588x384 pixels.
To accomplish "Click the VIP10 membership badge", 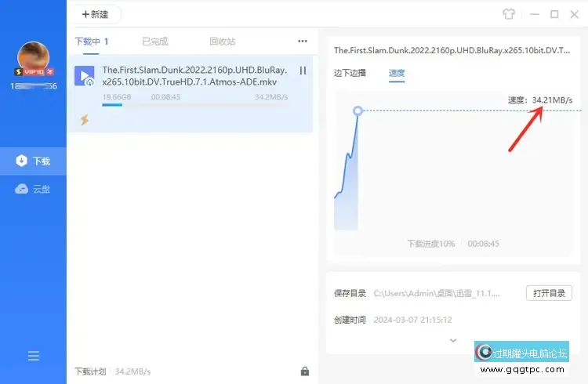I will coord(34,71).
